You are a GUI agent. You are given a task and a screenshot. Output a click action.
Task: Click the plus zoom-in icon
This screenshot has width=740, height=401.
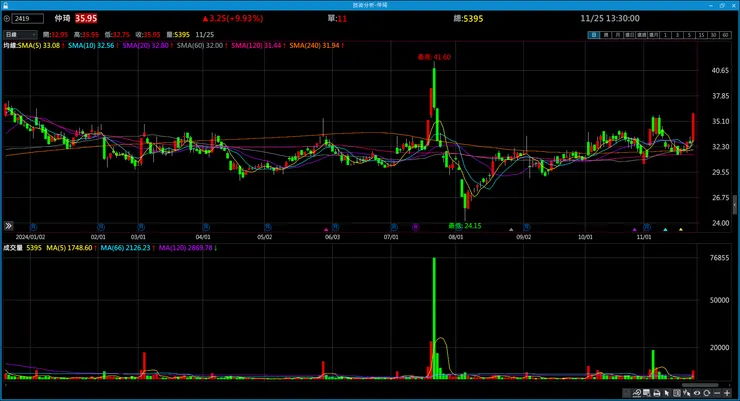pyautogui.click(x=727, y=393)
